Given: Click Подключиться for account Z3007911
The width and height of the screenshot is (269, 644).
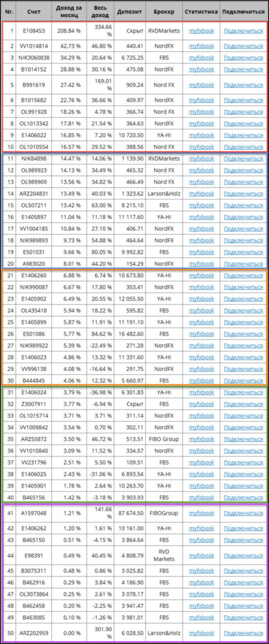Looking at the screenshot, I should (x=243, y=404).
